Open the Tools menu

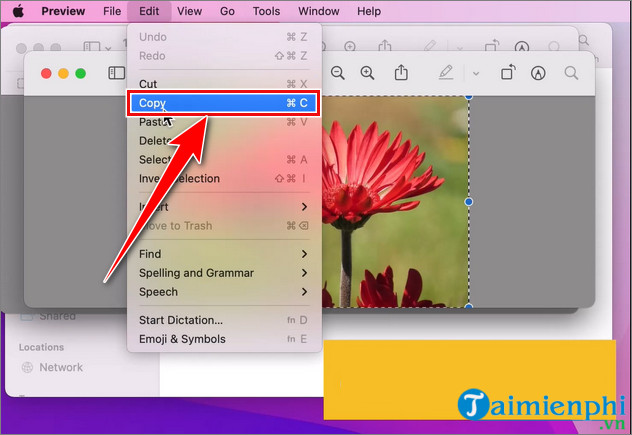click(266, 11)
